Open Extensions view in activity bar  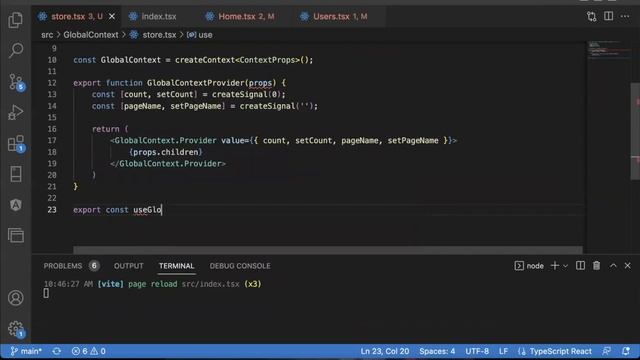16,144
